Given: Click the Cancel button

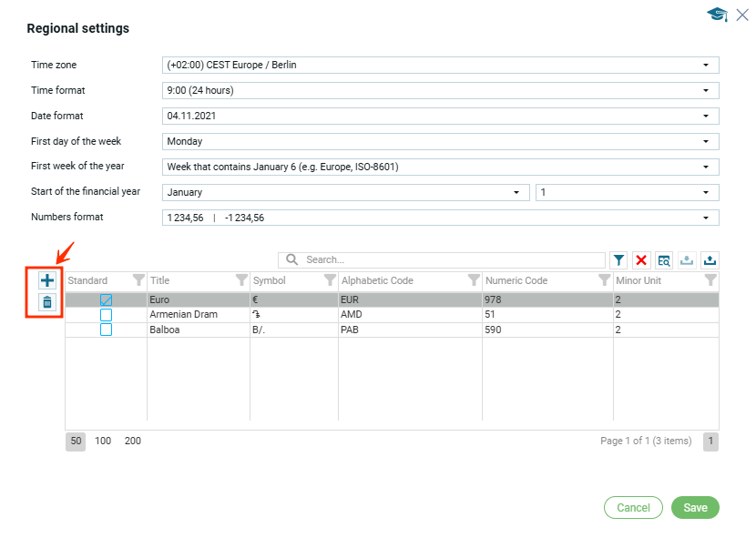Looking at the screenshot, I should coord(633,508).
